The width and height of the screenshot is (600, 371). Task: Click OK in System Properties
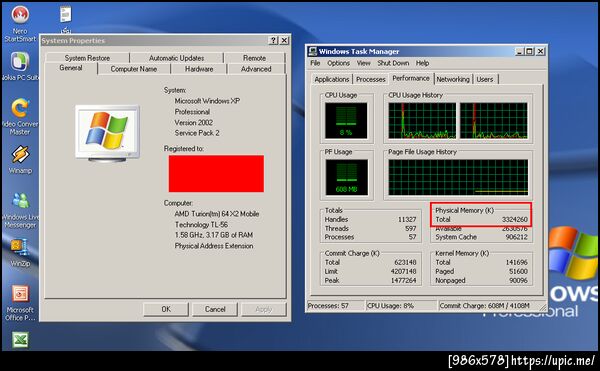tap(166, 309)
